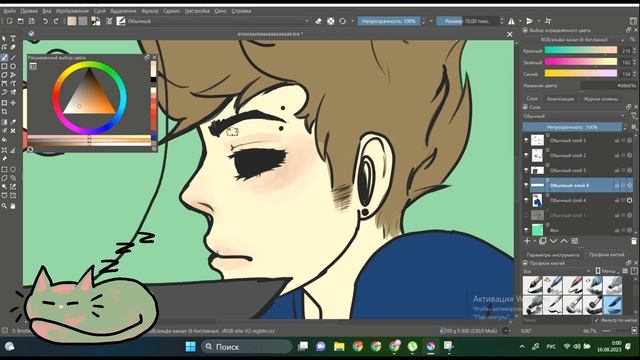The width and height of the screenshot is (640, 360).
Task: Click the New document toolbar icon
Action: tap(9, 21)
